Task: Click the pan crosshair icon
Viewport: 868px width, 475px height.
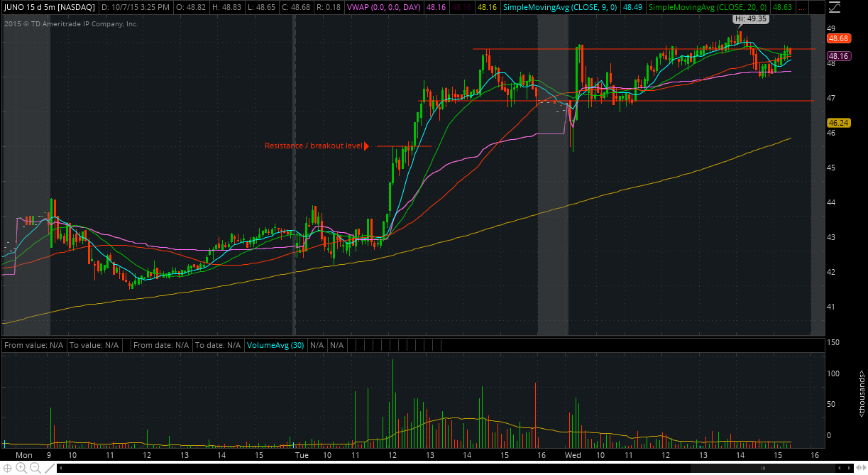Action: click(x=6, y=468)
